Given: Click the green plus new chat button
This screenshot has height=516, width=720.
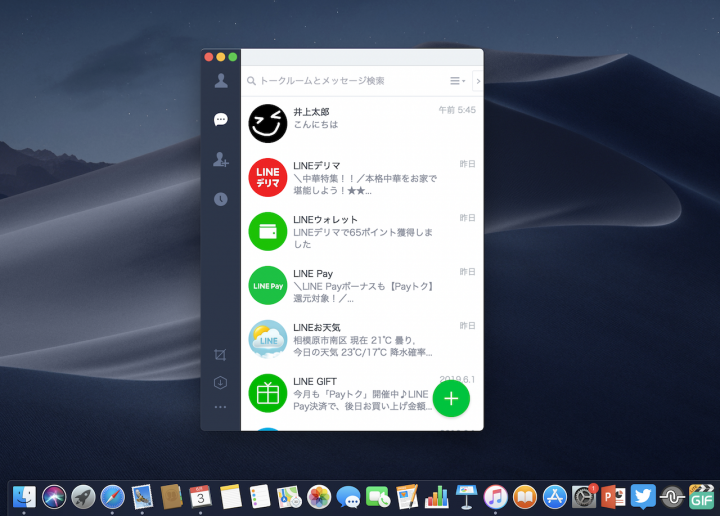Looking at the screenshot, I should (451, 398).
